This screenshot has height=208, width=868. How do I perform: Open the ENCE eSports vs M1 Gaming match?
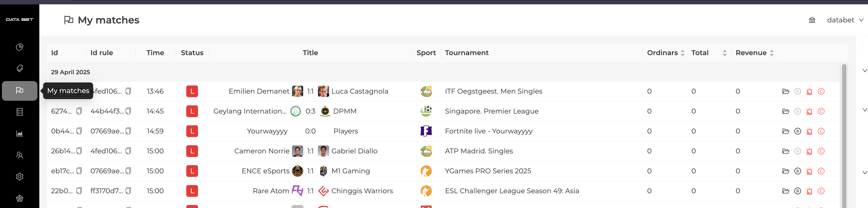pyautogui.click(x=306, y=171)
